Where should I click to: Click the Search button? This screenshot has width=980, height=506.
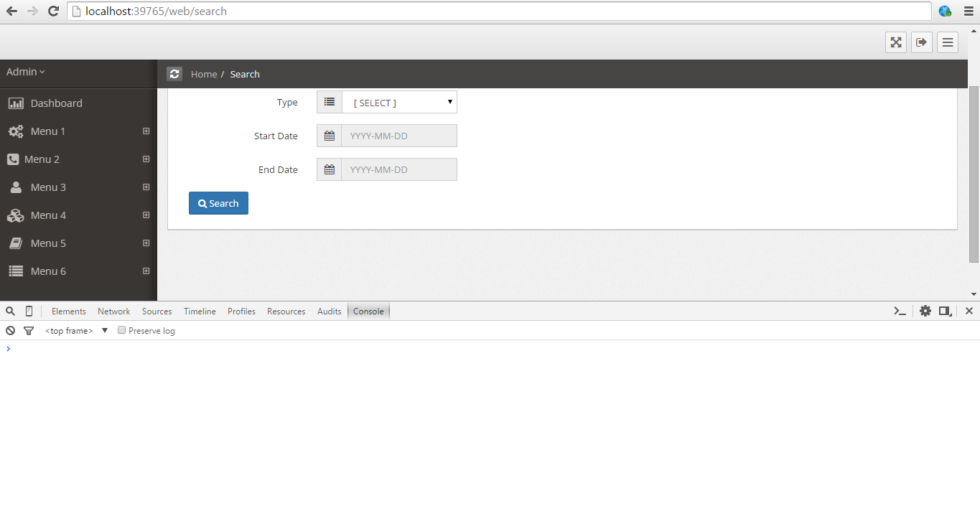pyautogui.click(x=218, y=202)
